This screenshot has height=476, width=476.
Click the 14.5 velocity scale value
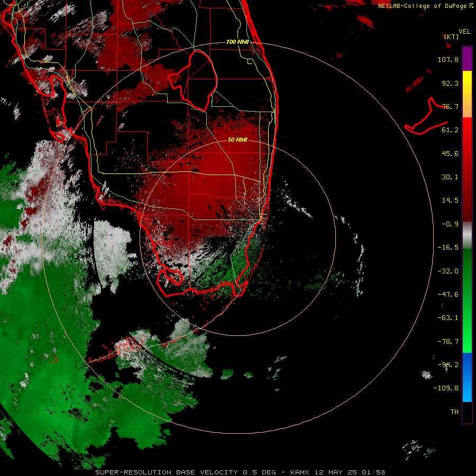pos(450,200)
